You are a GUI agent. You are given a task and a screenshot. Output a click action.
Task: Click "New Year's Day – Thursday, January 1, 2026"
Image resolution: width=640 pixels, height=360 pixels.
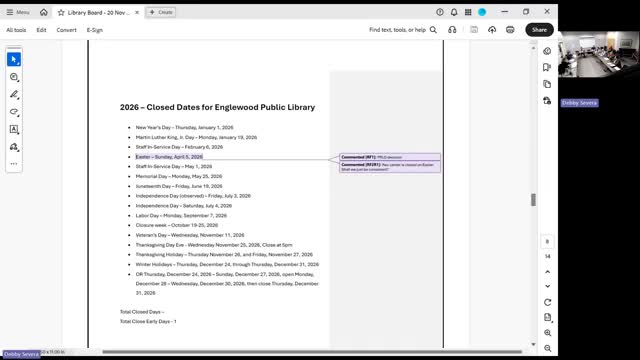click(184, 127)
